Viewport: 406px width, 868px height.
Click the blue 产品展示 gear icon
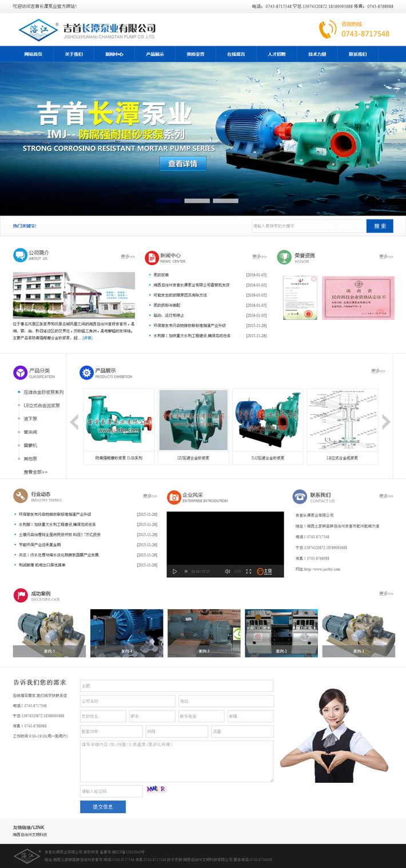coord(86,373)
